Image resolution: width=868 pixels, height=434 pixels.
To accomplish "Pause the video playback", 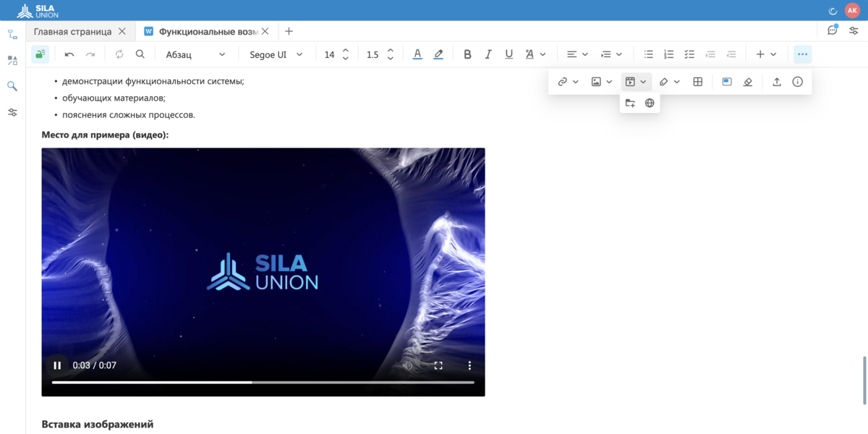I will [x=56, y=365].
